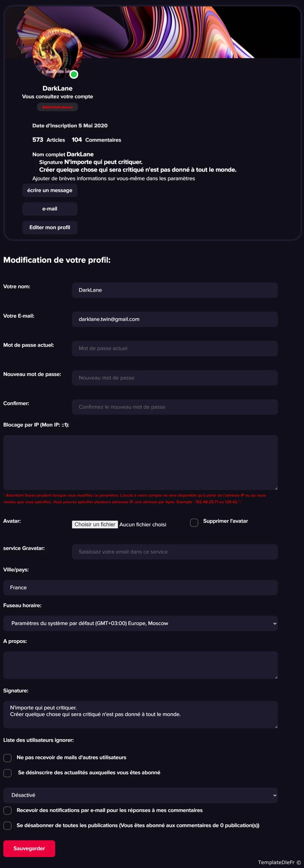Screen dimensions: 304x868
Task: Click the 'Blocage par IP' text area
Action: [x=140, y=462]
